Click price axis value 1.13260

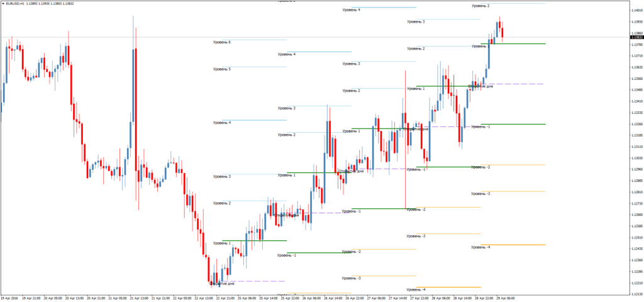click(x=637, y=124)
